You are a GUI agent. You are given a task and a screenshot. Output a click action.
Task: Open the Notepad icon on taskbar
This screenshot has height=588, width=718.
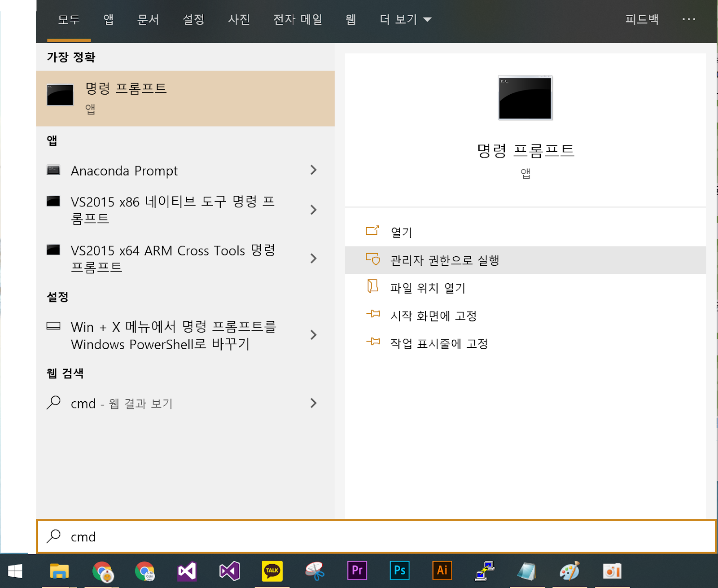(527, 571)
